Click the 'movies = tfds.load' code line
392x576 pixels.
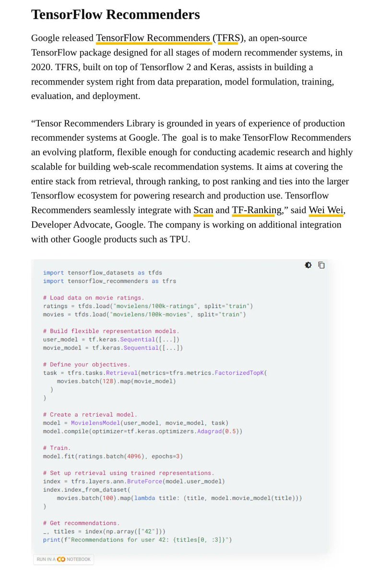tap(144, 314)
